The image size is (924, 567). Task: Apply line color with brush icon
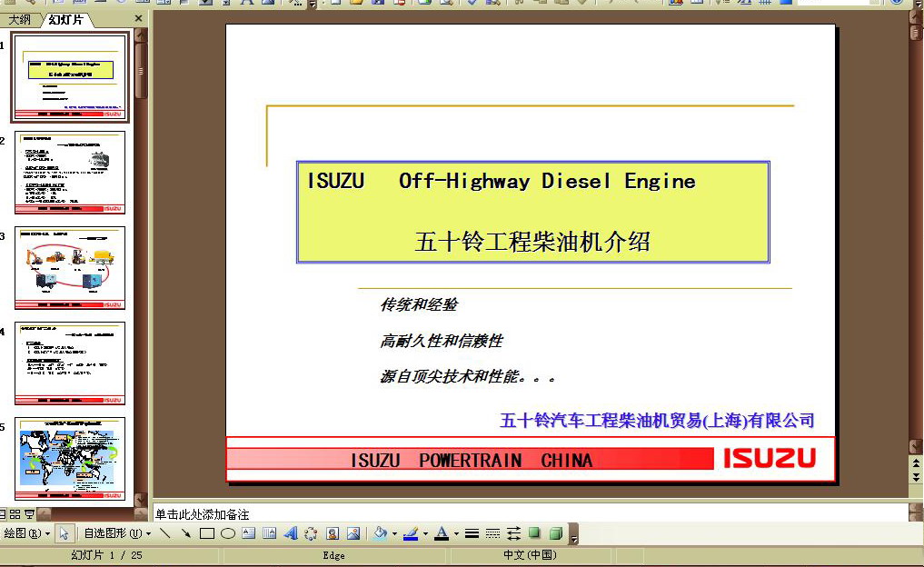411,533
